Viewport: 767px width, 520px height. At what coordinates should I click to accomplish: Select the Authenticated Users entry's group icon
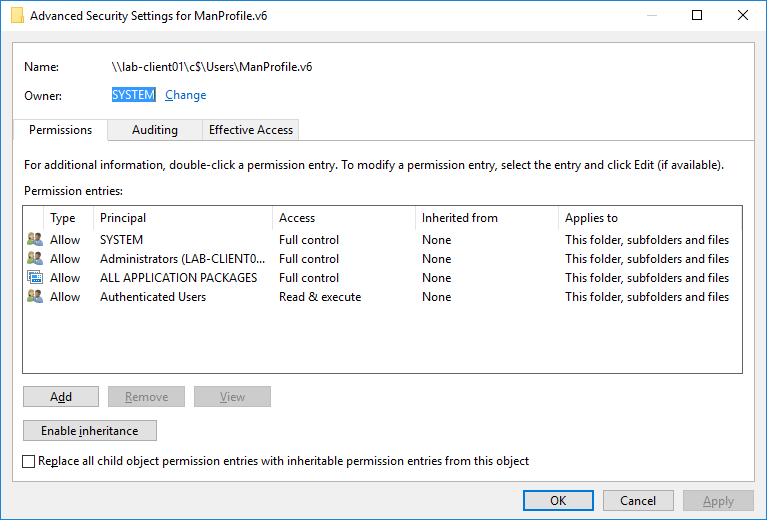click(x=35, y=296)
